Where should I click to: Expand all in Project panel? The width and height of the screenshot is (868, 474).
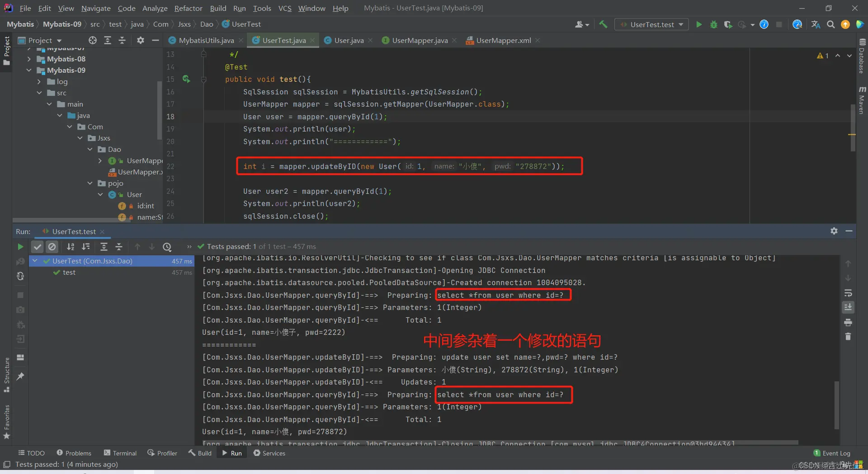pyautogui.click(x=108, y=40)
